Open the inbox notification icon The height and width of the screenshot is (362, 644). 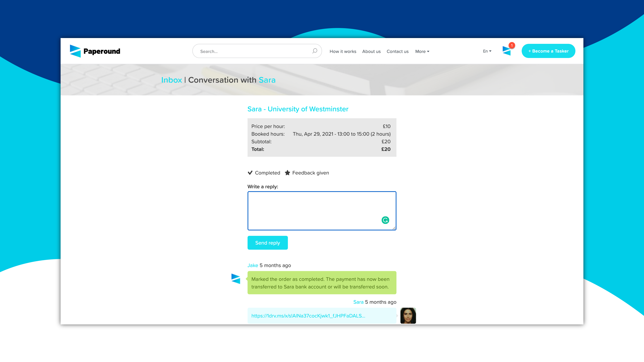(x=506, y=51)
